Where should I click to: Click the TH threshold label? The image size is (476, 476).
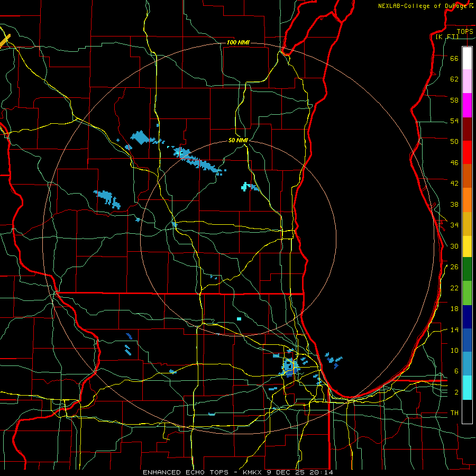tap(454, 413)
